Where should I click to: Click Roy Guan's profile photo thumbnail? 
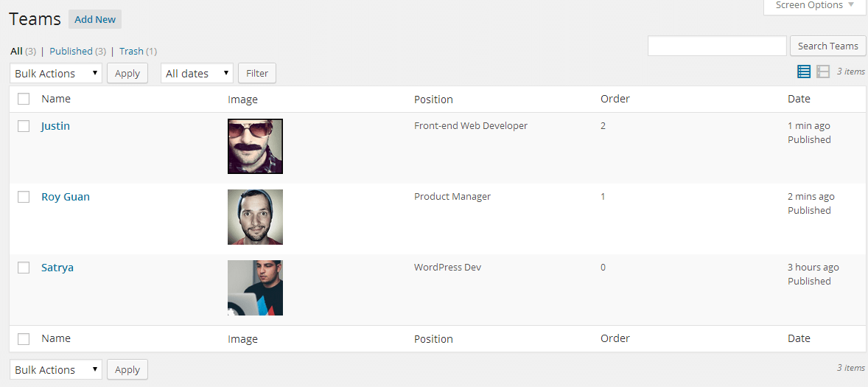255,217
